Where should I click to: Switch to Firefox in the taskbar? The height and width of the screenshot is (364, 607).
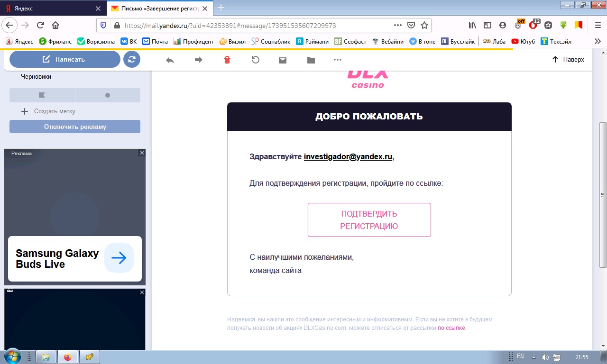(67, 357)
